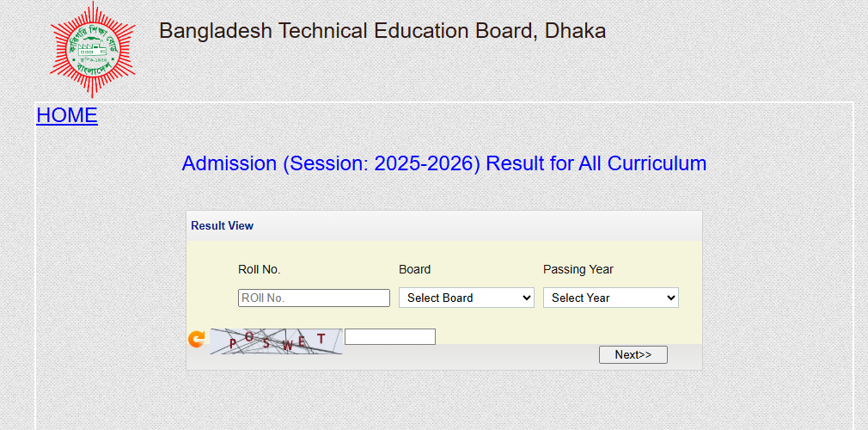The height and width of the screenshot is (430, 868).
Task: Open the HOME link
Action: point(67,115)
